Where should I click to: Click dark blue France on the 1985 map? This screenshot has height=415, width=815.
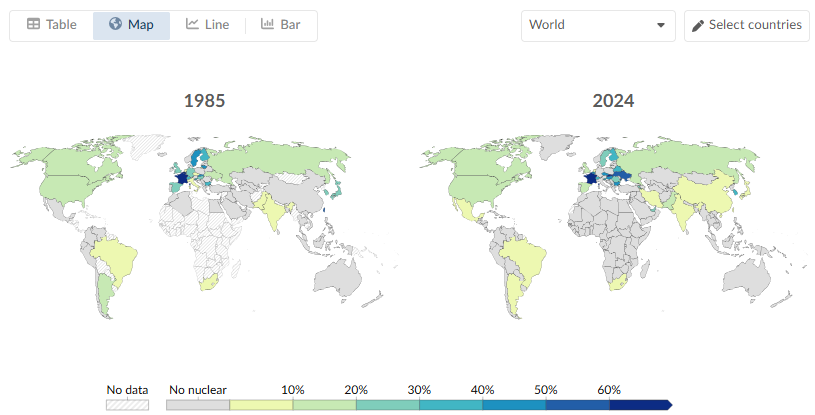coord(181,178)
